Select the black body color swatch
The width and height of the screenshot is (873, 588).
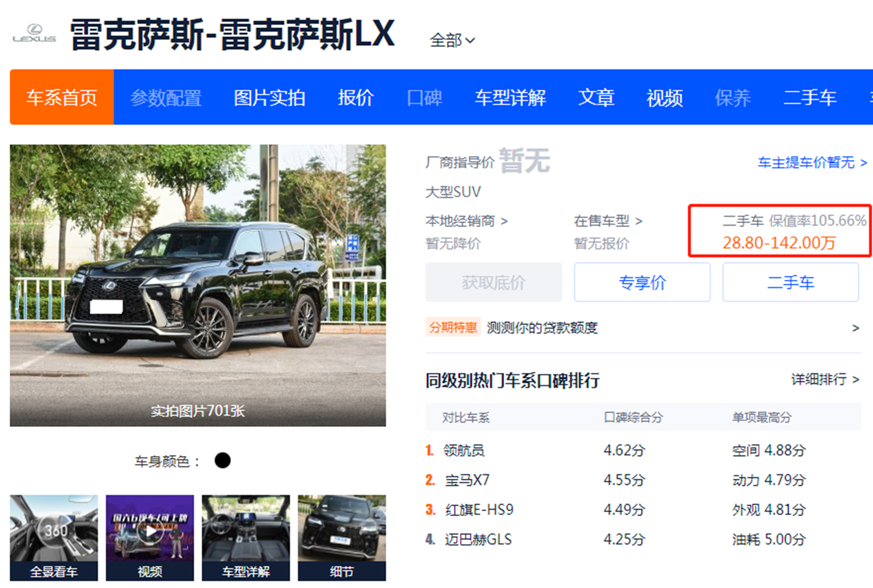[x=222, y=460]
